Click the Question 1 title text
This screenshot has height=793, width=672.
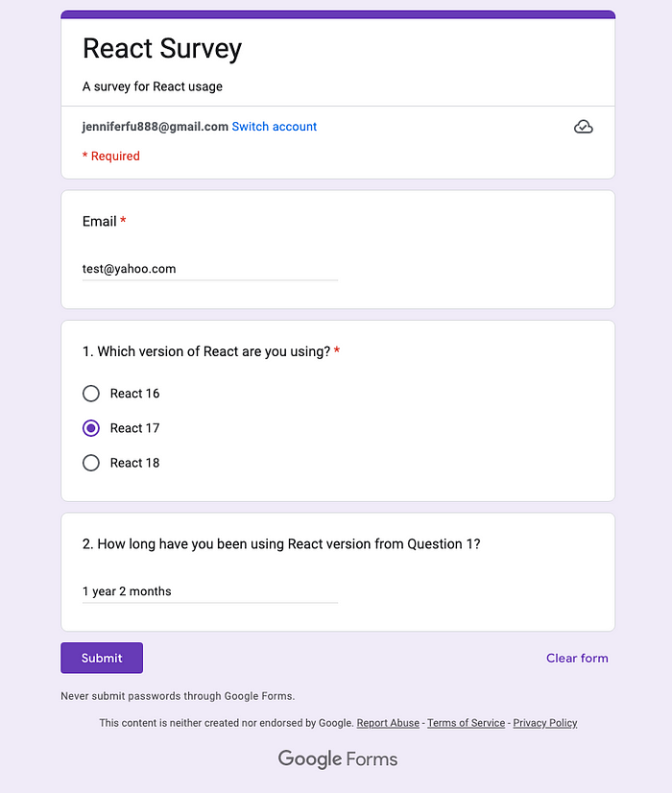coord(206,351)
